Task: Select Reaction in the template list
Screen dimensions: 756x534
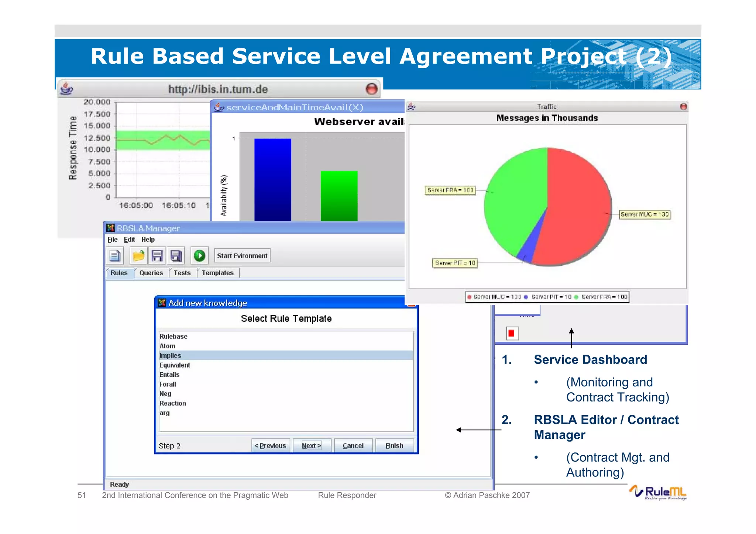Action: coord(173,403)
